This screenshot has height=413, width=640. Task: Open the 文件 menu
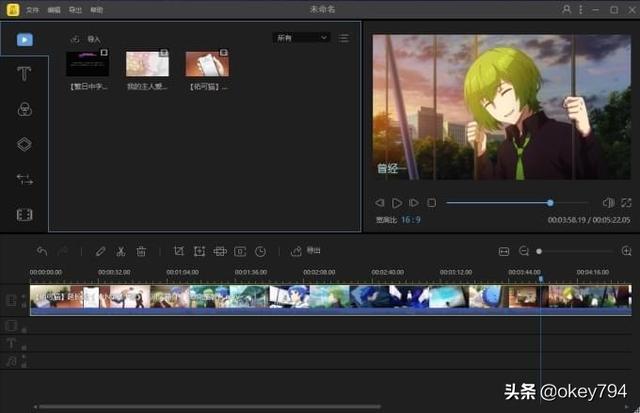32,10
